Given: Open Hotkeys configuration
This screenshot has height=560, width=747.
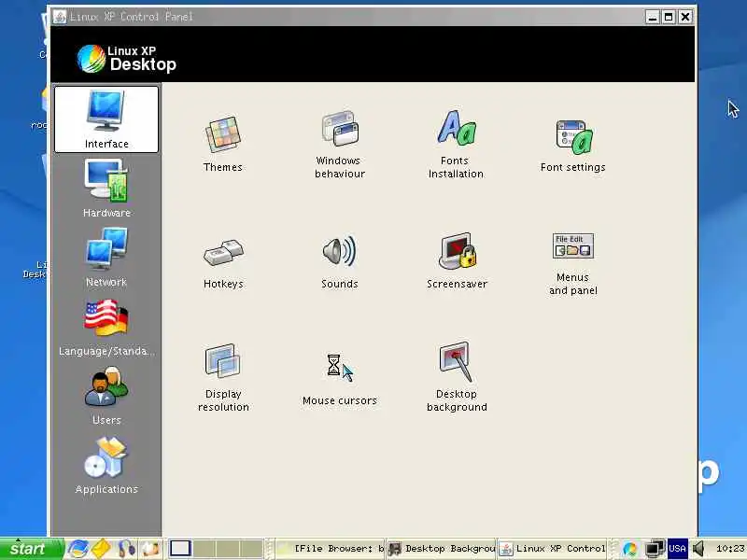Looking at the screenshot, I should click(223, 263).
